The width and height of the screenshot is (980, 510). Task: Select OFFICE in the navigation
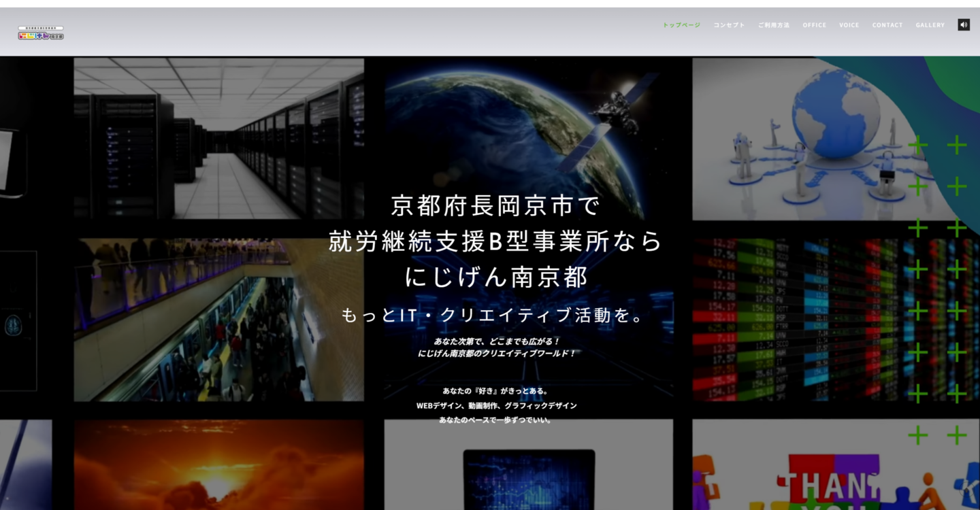pyautogui.click(x=814, y=25)
